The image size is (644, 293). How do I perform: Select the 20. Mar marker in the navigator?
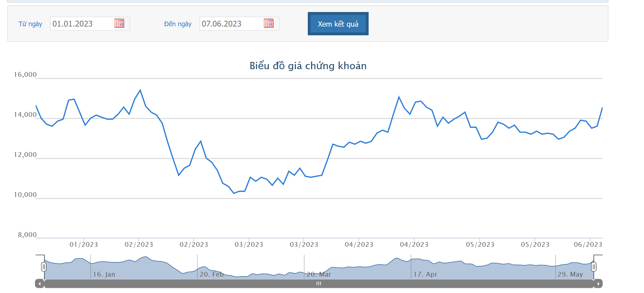pyautogui.click(x=319, y=274)
